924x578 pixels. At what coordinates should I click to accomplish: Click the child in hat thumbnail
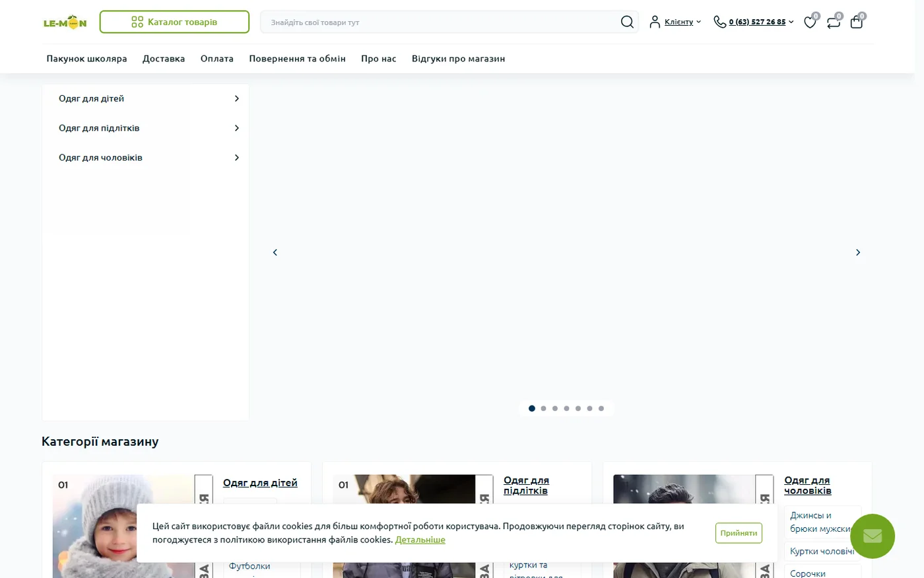(x=124, y=526)
